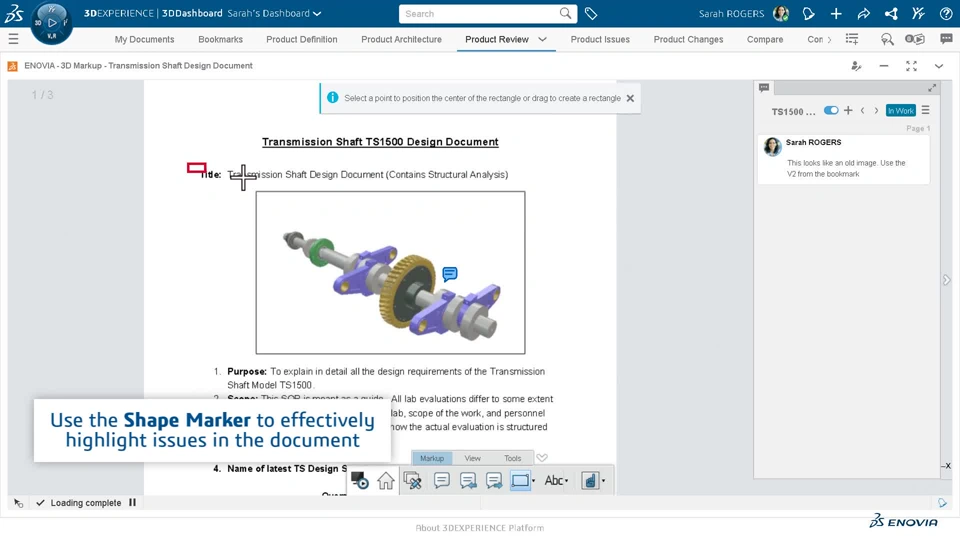The width and height of the screenshot is (960, 540).
Task: Select the Markup toolbar tab
Action: point(432,458)
